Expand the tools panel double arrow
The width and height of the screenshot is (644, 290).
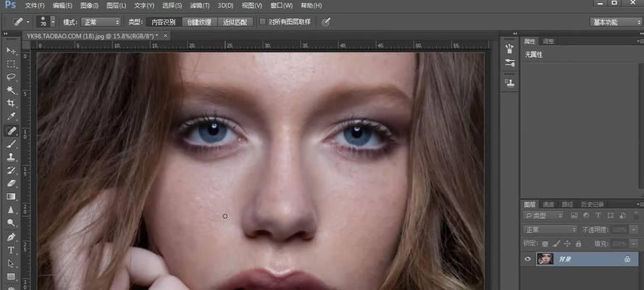(5, 33)
